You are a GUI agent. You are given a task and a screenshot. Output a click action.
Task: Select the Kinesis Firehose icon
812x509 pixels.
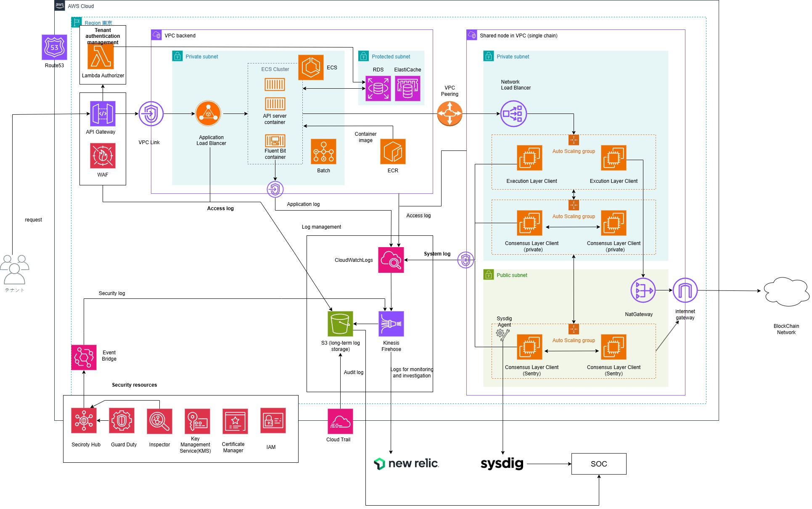click(x=391, y=324)
